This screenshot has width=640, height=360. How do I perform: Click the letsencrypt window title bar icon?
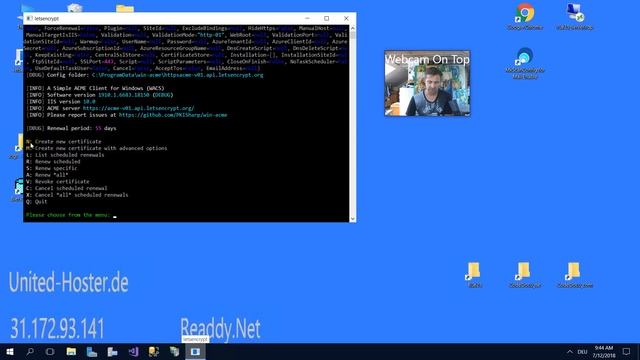pyautogui.click(x=29, y=18)
